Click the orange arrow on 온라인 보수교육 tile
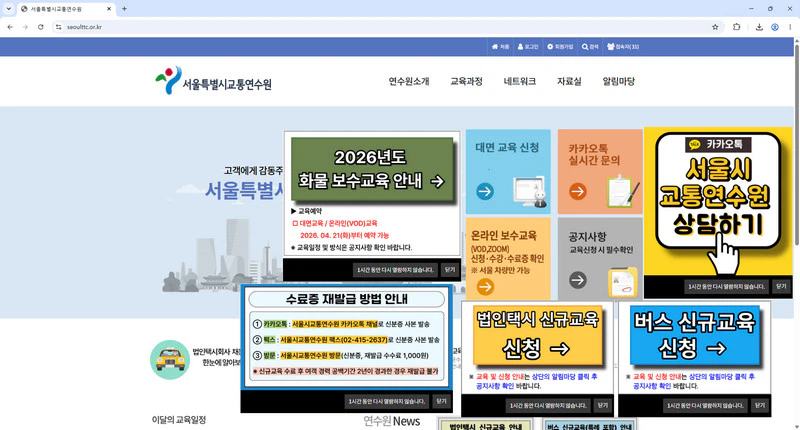This screenshot has width=800, height=430. (485, 287)
